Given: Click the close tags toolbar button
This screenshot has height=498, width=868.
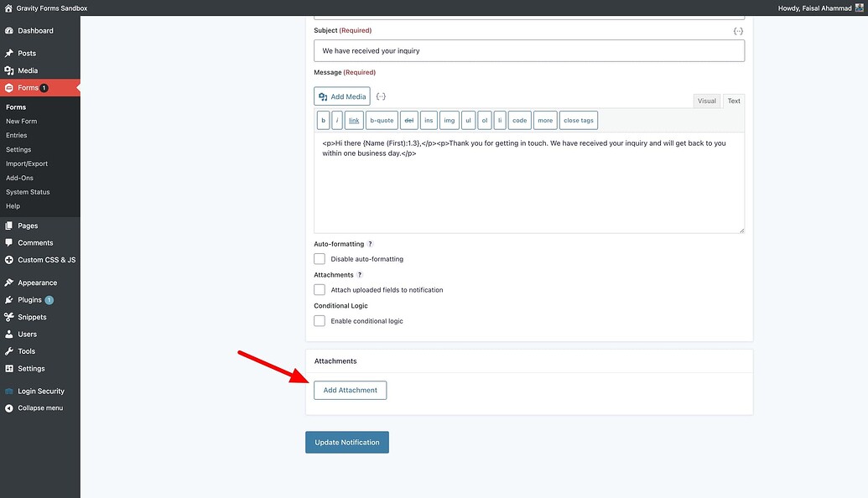Looking at the screenshot, I should point(578,120).
